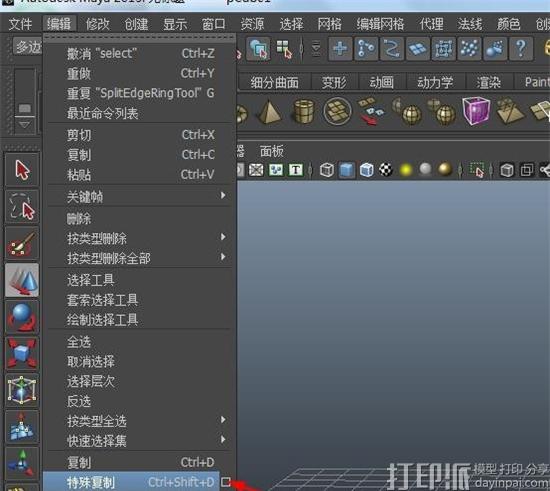Click the question mark help icon
This screenshot has height=491, width=550.
tap(521, 48)
